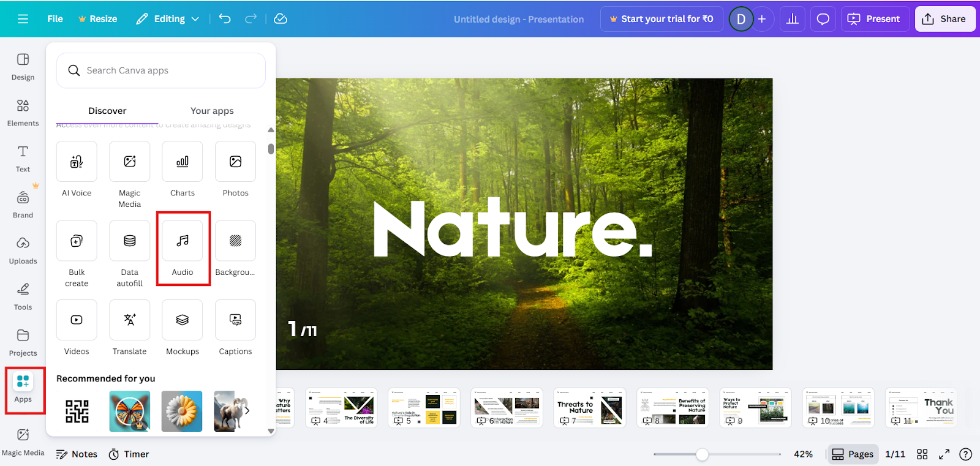This screenshot has width=980, height=466.
Task: Launch the AI Voice app
Action: pos(77,169)
